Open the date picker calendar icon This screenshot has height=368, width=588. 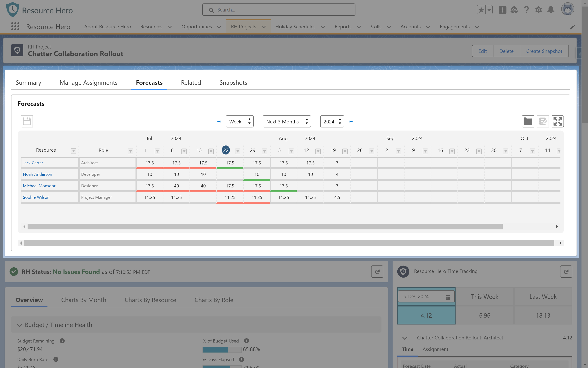(448, 297)
